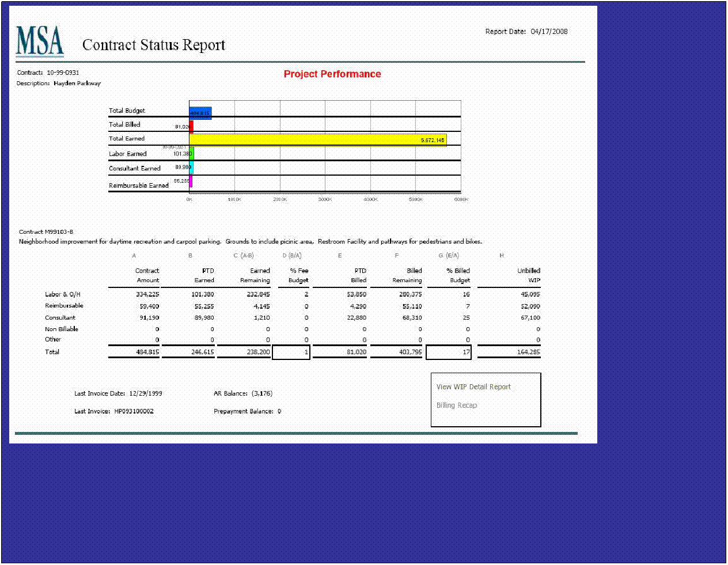The width and height of the screenshot is (728, 565).
Task: Click the boxed total % Billed value 17
Action: point(449,352)
